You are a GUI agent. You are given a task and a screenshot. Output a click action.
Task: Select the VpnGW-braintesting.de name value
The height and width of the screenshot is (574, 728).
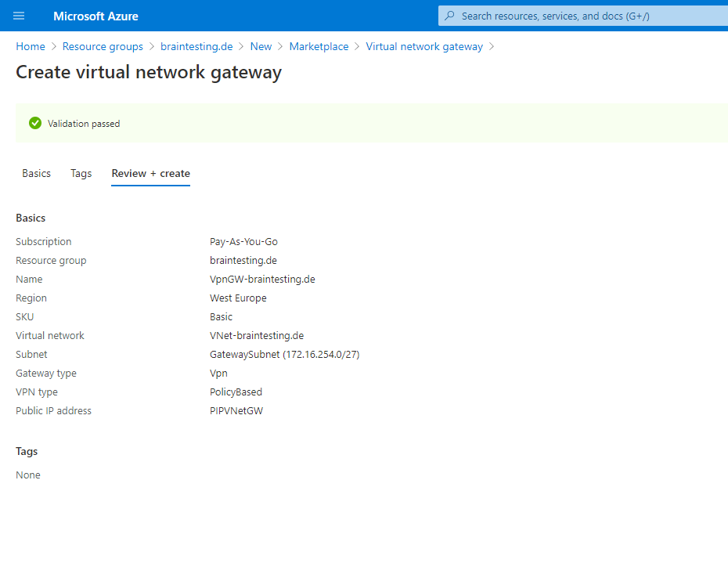point(262,279)
